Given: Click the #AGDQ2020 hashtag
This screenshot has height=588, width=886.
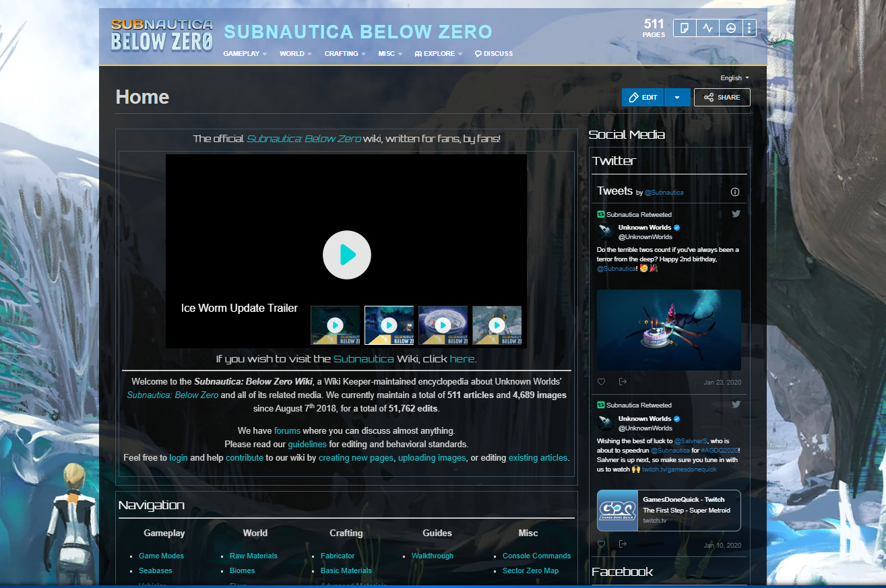Looking at the screenshot, I should tap(719, 450).
